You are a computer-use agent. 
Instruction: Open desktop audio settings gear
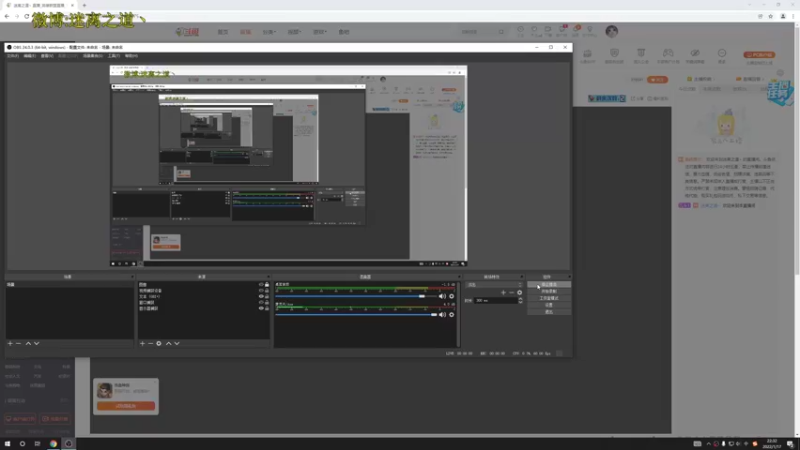click(451, 296)
